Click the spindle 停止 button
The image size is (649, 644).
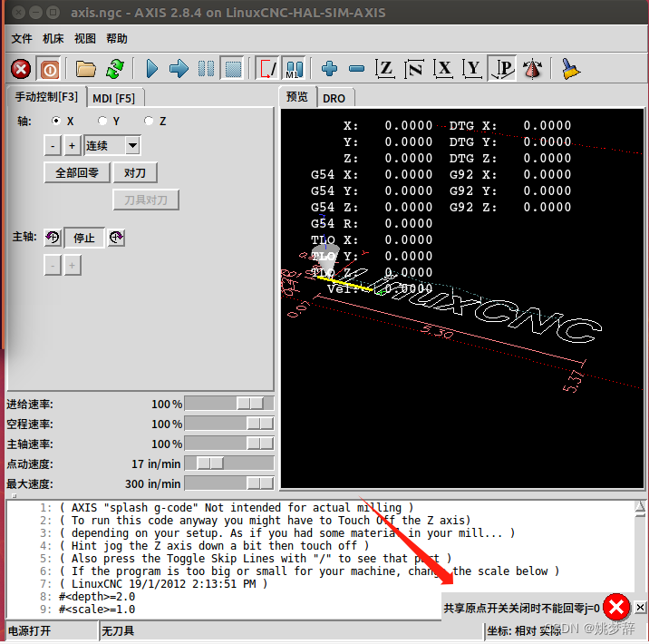(x=84, y=238)
